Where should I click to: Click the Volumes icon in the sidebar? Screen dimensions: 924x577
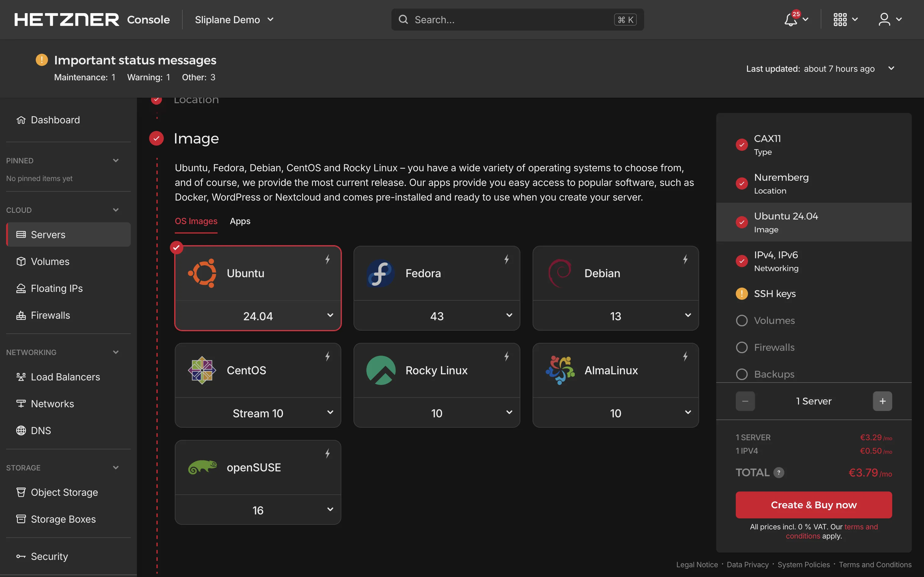click(21, 261)
